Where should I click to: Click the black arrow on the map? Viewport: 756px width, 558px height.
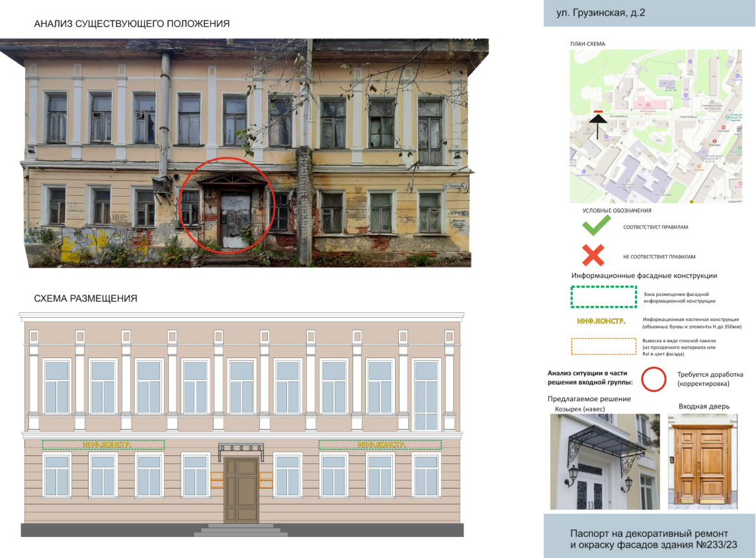point(598,126)
